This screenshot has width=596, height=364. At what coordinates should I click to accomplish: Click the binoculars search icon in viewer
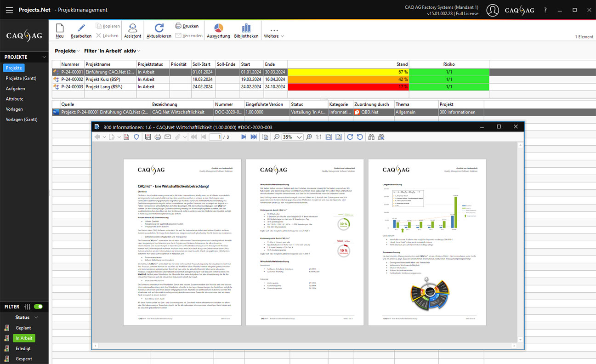point(371,137)
